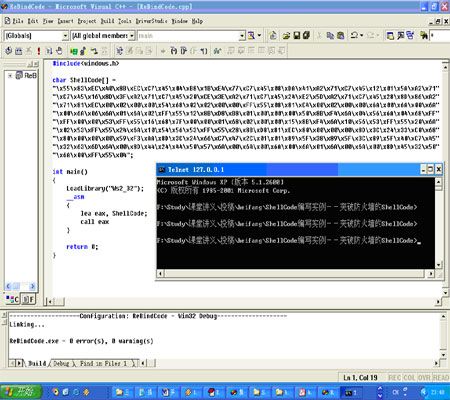This screenshot has width=450, height=400.
Task: Paste from clipboard using toolbar icon
Action: 340,35
